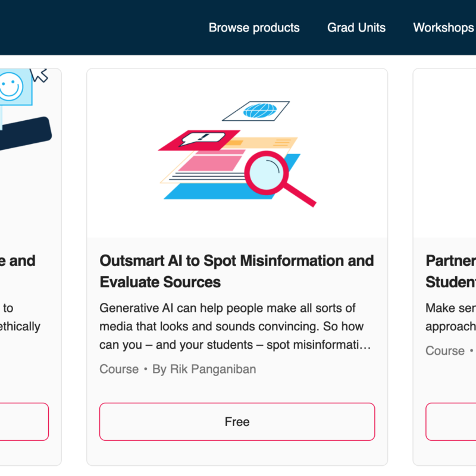
Task: Open the Workshops navigation item
Action: [x=443, y=28]
